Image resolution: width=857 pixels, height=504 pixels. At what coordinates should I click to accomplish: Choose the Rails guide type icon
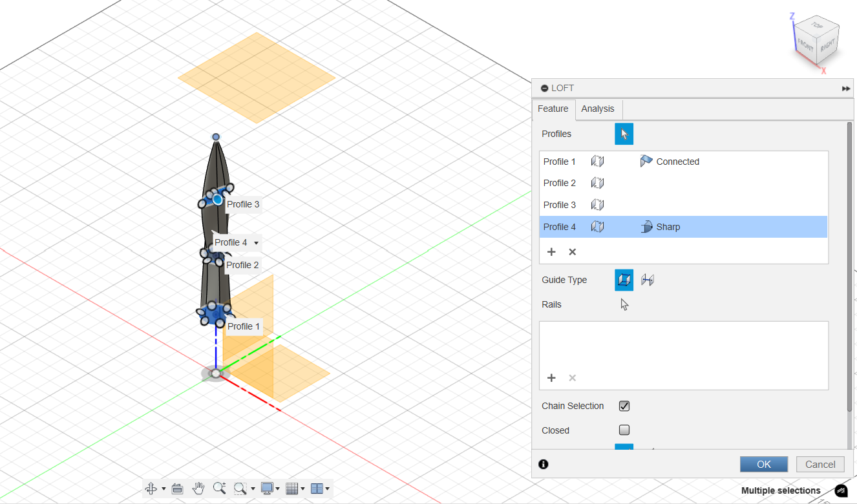(624, 280)
